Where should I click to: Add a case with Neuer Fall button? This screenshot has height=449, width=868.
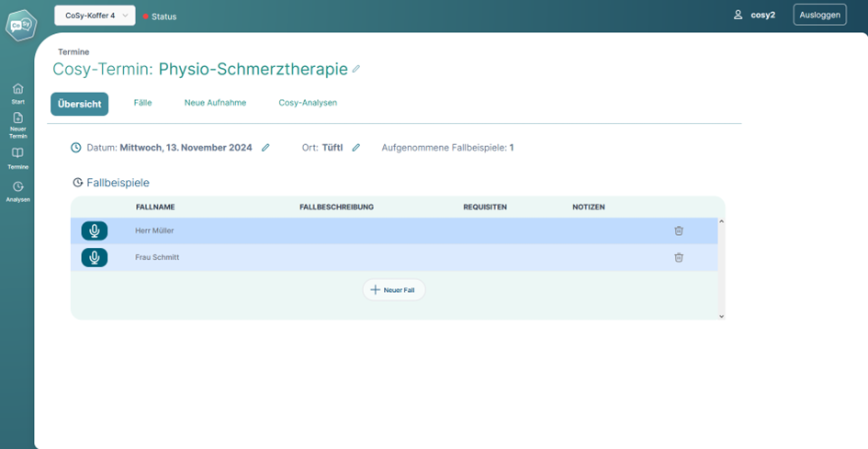coord(394,290)
